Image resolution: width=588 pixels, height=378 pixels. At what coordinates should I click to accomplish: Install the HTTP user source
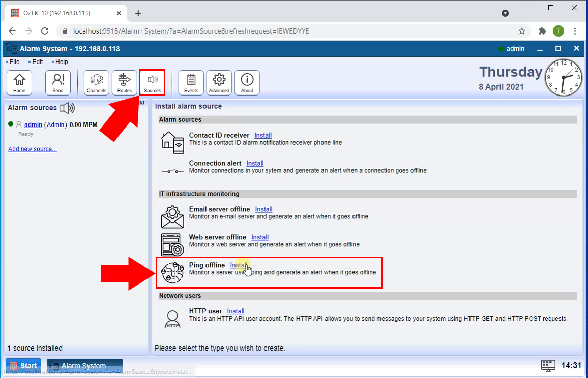click(236, 311)
